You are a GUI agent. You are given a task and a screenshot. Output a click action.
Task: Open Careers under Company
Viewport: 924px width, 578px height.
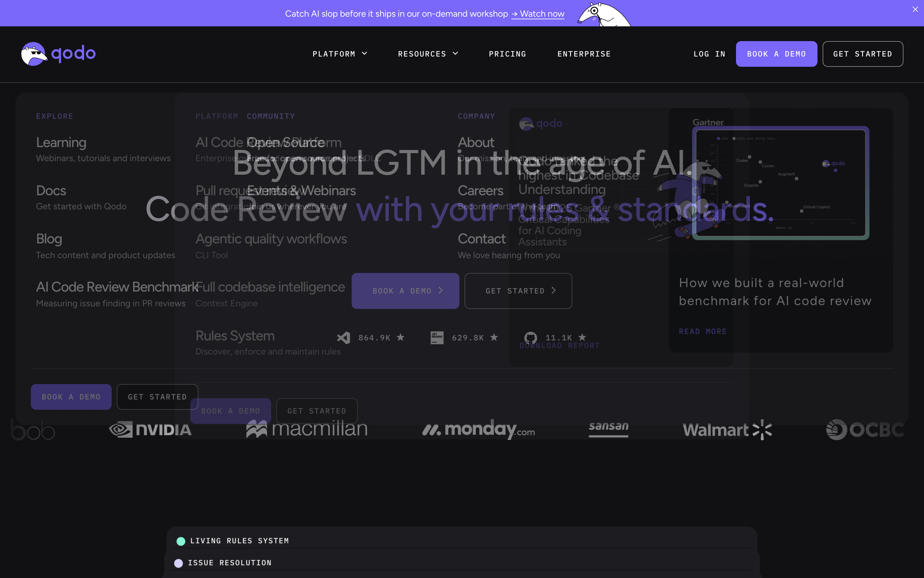[x=480, y=190]
